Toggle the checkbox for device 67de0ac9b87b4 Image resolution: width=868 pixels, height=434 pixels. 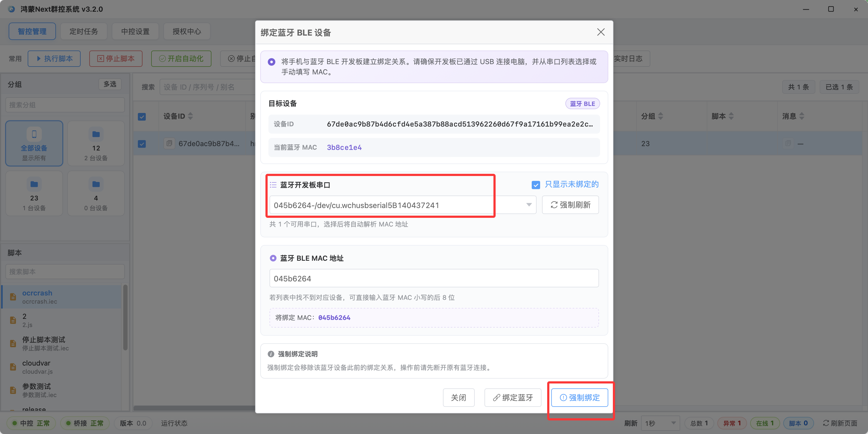142,144
